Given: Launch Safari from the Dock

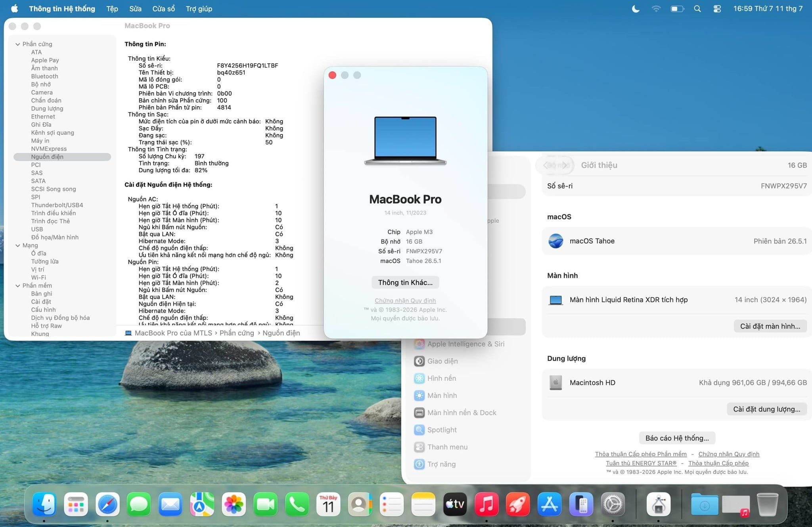Looking at the screenshot, I should 107,504.
